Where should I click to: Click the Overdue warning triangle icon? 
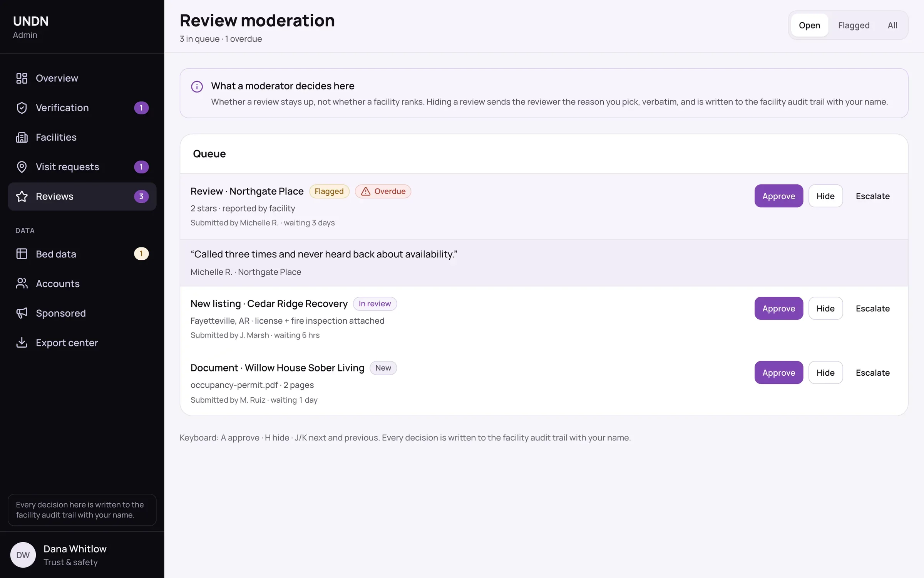[365, 192]
